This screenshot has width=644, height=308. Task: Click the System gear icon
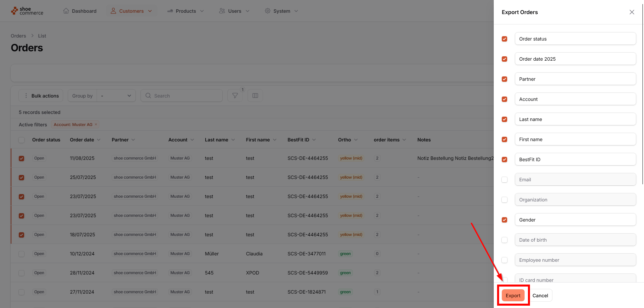[x=267, y=11]
